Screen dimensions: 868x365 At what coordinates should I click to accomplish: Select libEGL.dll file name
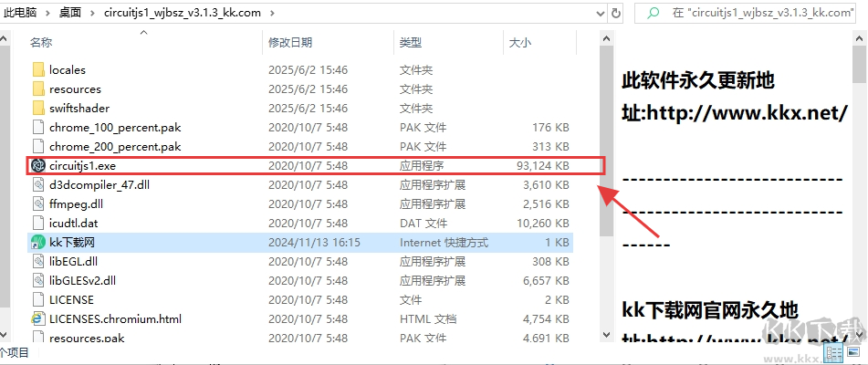(x=73, y=261)
